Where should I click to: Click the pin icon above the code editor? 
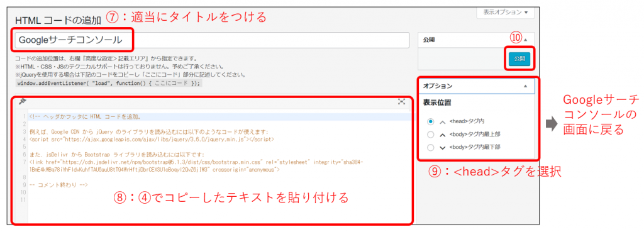coord(22,101)
